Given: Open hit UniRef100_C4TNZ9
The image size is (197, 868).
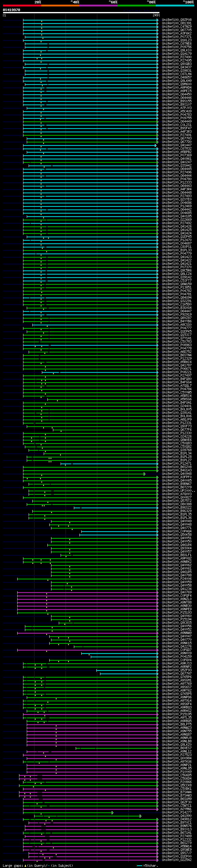Looking at the screenshot, I should point(177,26).
